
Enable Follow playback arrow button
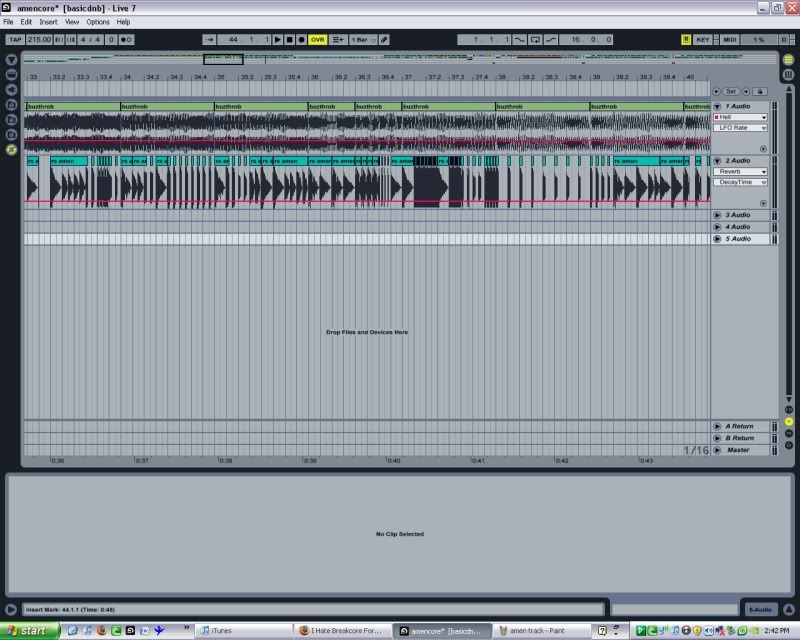[x=209, y=39]
